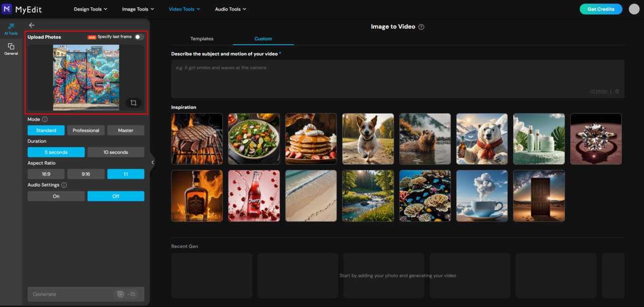The image size is (644, 307).
Task: View the Audio Settings info icon
Action: (x=65, y=184)
